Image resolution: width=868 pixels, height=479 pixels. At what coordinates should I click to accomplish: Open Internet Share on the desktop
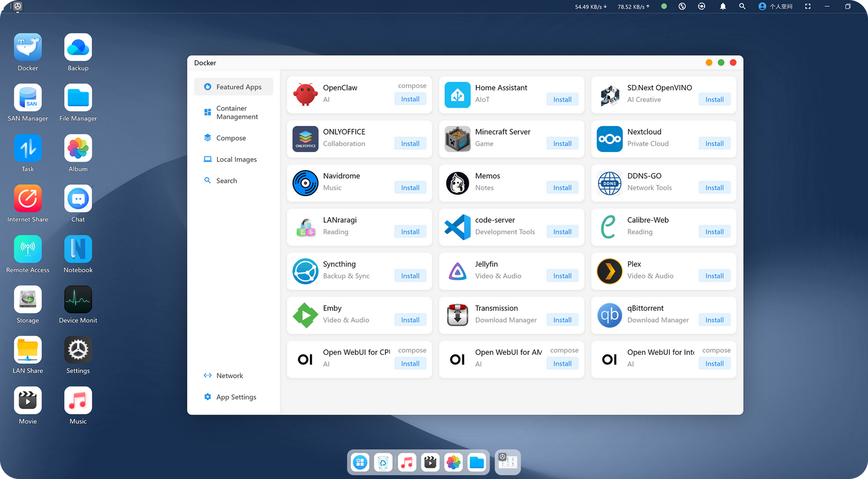coord(28,199)
